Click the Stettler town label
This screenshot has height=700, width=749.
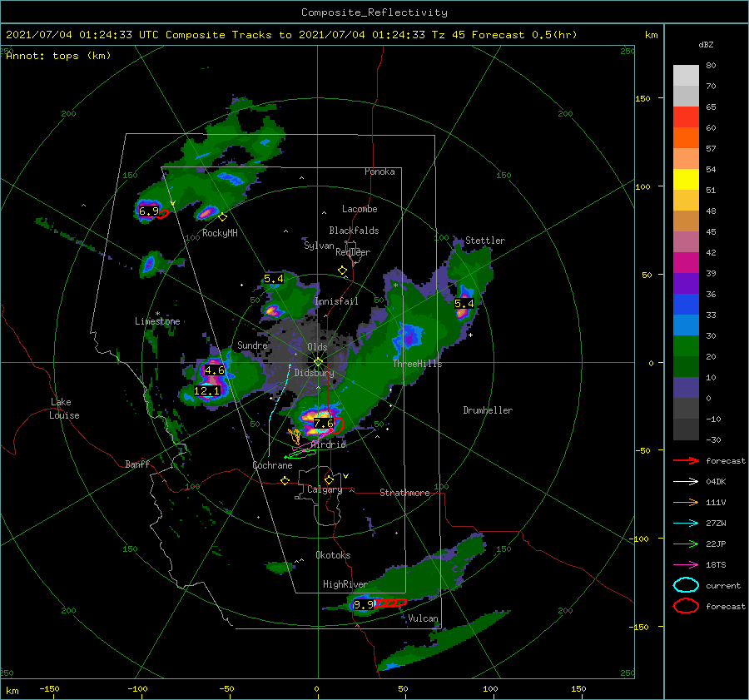[485, 241]
